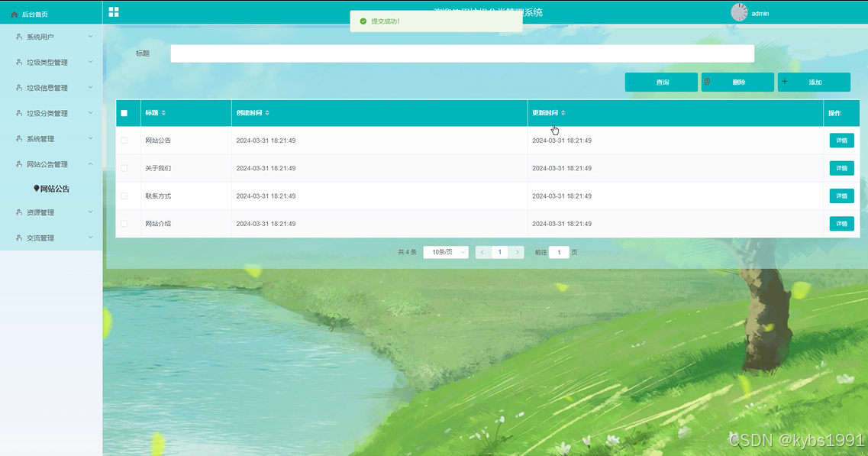Screen dimensions: 868x456
Task: Open 详情 for 关于我们 row
Action: (x=841, y=168)
